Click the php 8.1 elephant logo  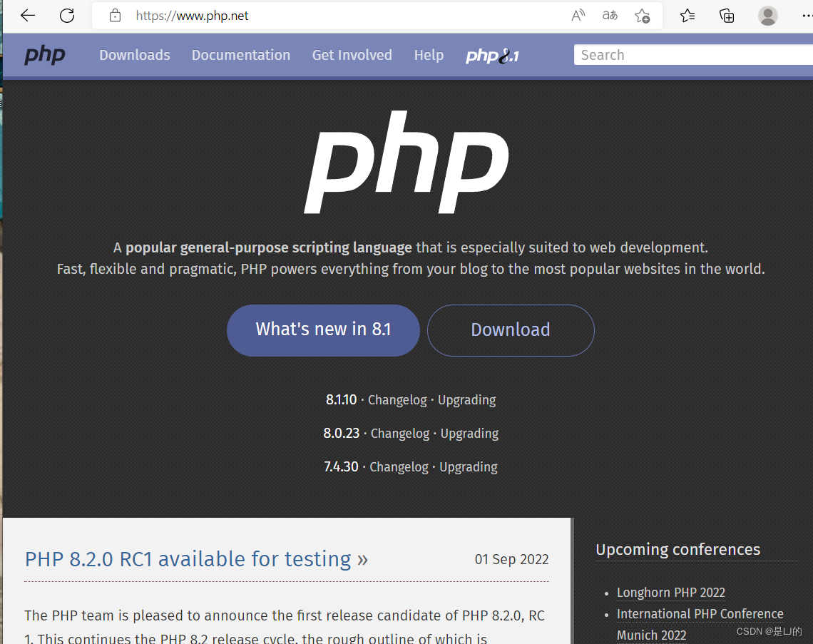click(491, 55)
